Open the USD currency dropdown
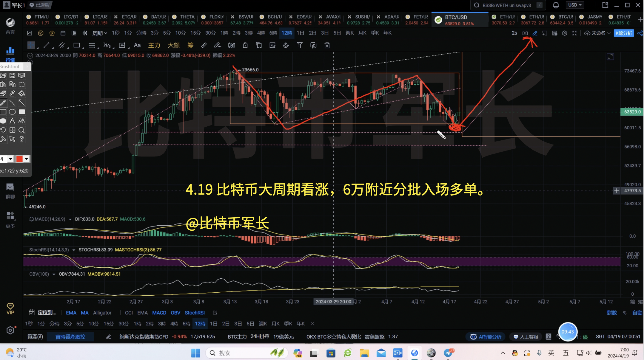 [574, 5]
